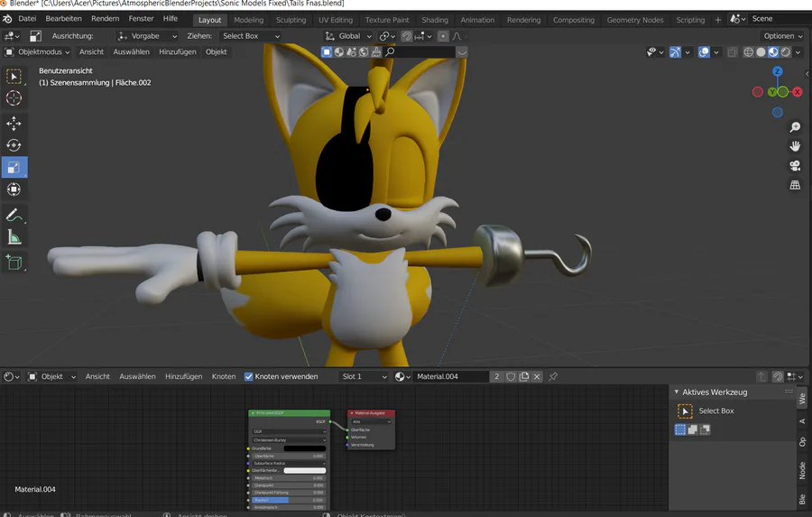Screen dimensions: 812x517
Task: Open the Global transform orientation dropdown
Action: point(348,36)
